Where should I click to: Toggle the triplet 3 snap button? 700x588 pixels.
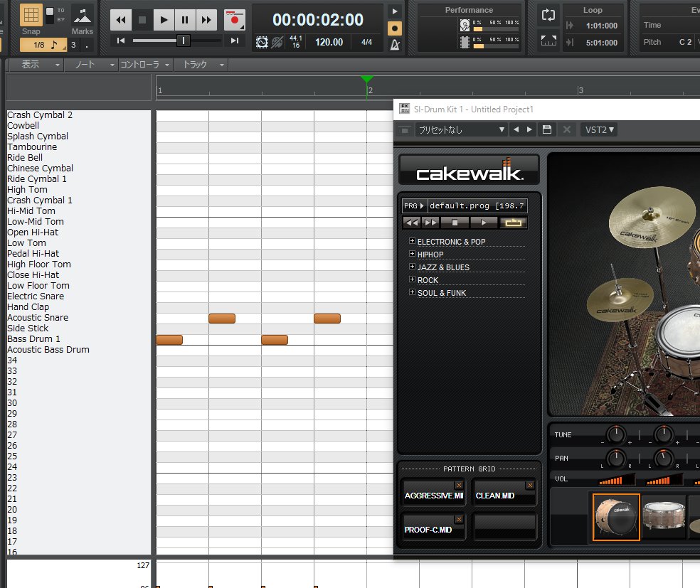(x=74, y=45)
